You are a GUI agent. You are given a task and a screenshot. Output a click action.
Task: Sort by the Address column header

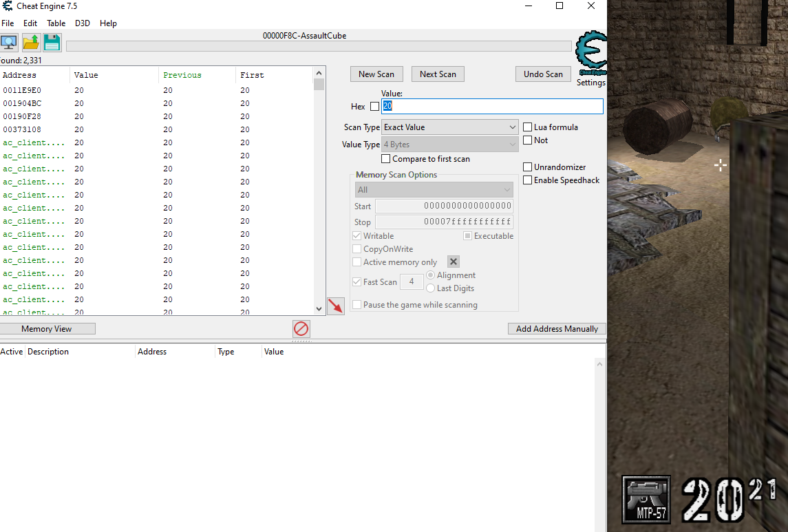[34, 75]
